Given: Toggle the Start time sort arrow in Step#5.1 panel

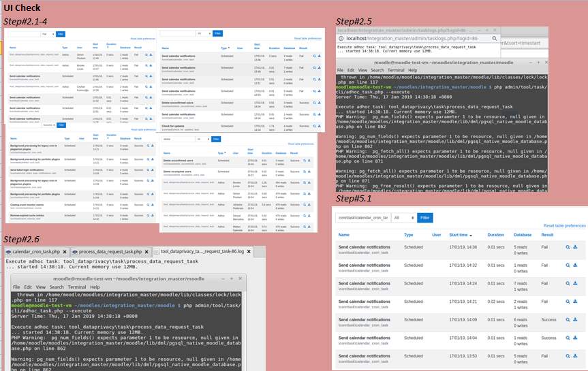Looking at the screenshot, I should pyautogui.click(x=471, y=236).
